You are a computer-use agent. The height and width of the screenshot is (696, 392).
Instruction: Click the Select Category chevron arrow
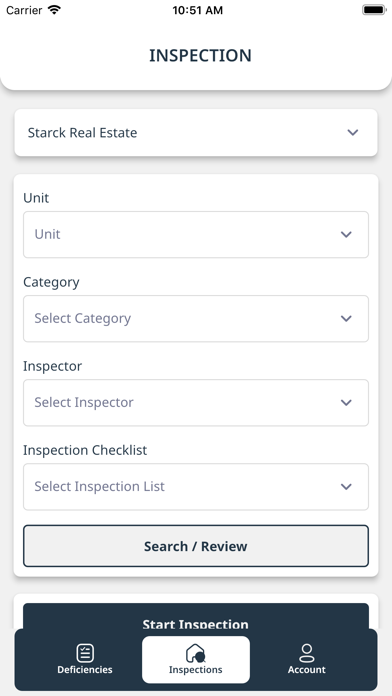tap(346, 318)
